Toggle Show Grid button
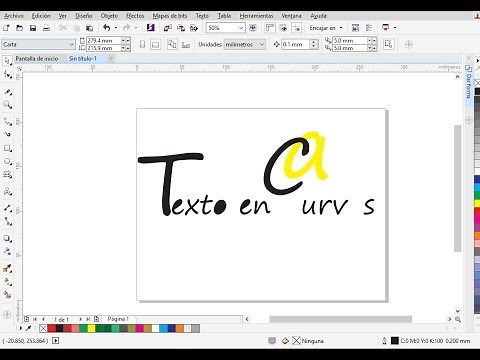The height and width of the screenshot is (360, 480). click(x=283, y=28)
